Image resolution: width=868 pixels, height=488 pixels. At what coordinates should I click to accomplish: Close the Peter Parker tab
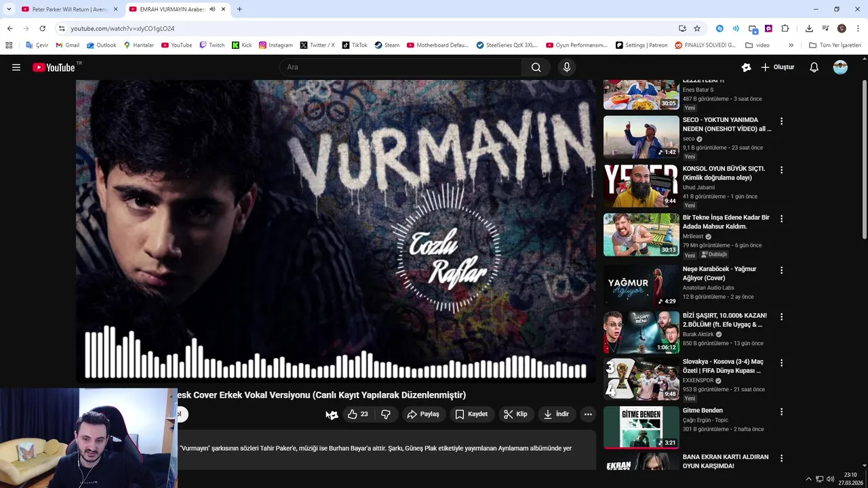(115, 9)
